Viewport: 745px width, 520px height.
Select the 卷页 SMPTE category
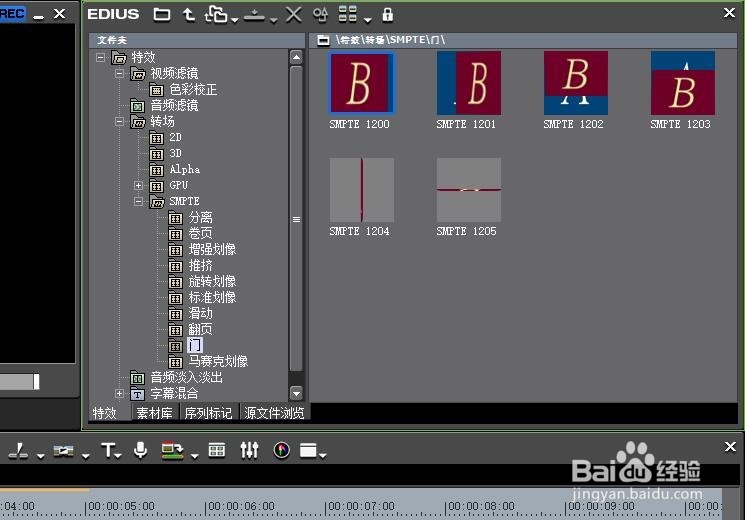[201, 233]
